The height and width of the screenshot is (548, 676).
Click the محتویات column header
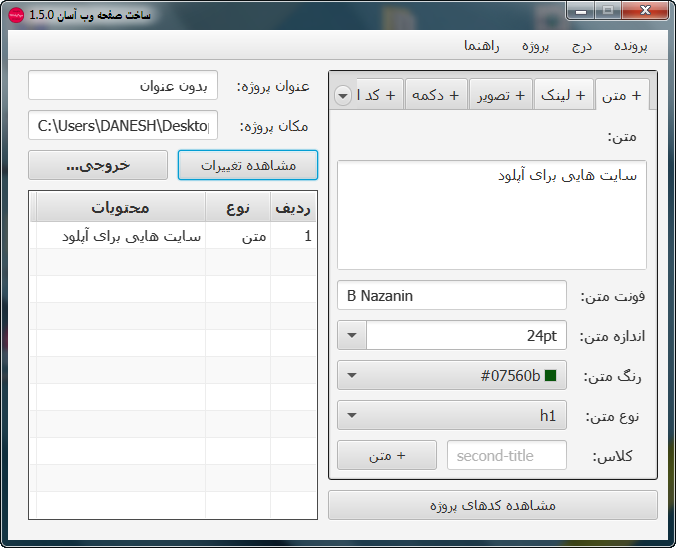point(121,208)
